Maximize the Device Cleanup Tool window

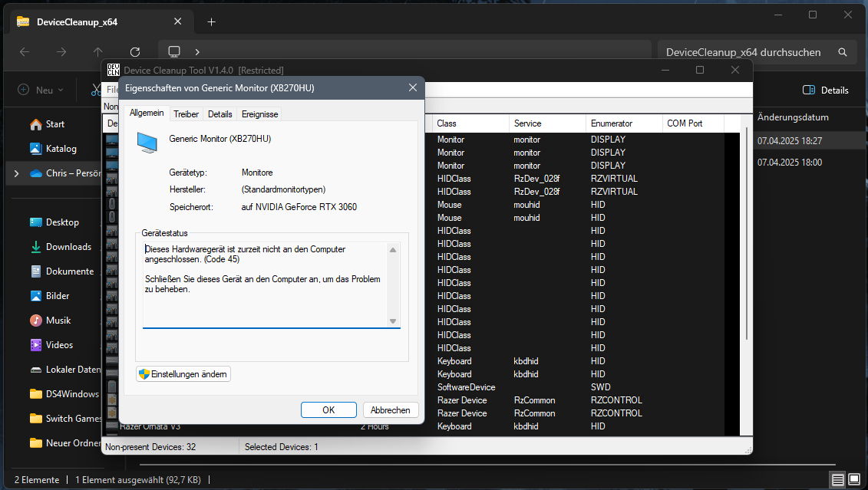[x=700, y=71]
